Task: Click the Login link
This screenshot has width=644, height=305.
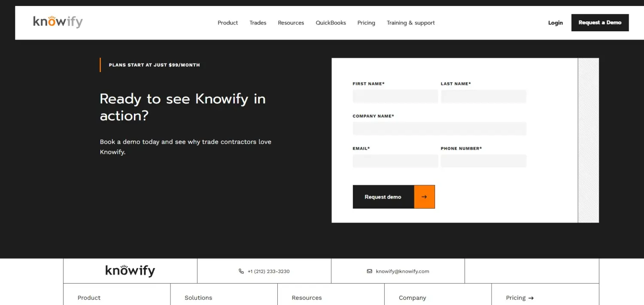Action: pyautogui.click(x=555, y=23)
